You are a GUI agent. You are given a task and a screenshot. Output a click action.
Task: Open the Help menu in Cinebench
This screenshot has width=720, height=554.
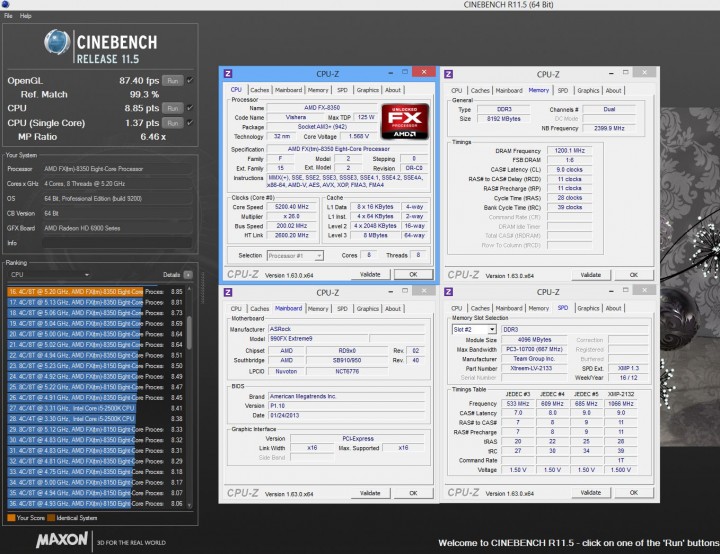pyautogui.click(x=26, y=16)
